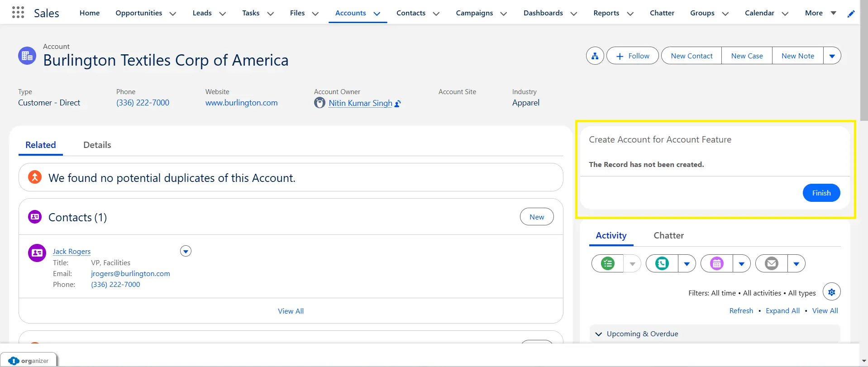The image size is (868, 367).
Task: Select the Chatter tab in sidebar
Action: (668, 235)
